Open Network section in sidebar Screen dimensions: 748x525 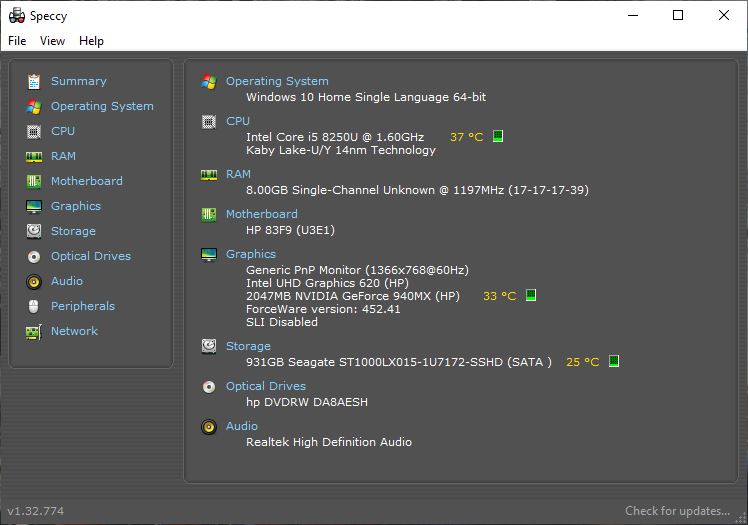(74, 331)
